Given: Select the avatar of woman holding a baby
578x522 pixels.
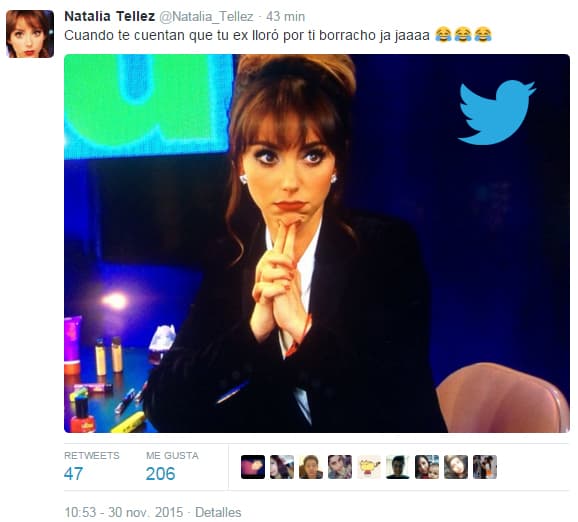Looking at the screenshot, I should pyautogui.click(x=427, y=467).
